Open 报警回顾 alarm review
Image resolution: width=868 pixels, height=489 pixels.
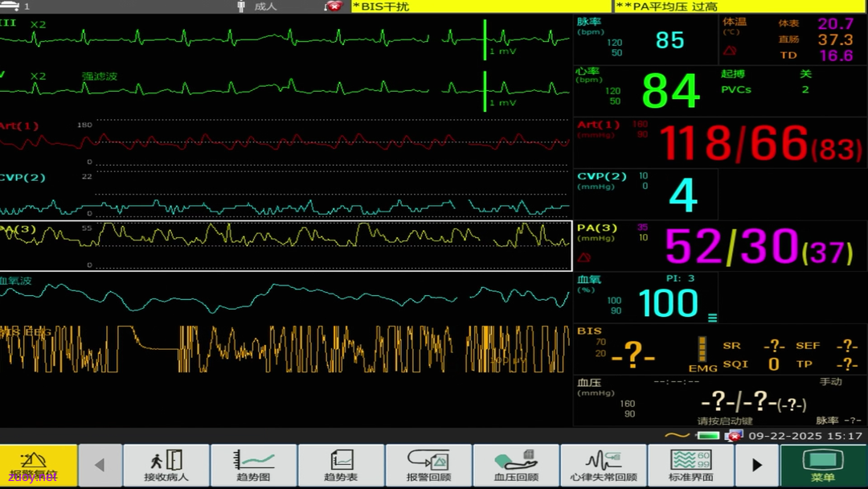pyautogui.click(x=428, y=465)
